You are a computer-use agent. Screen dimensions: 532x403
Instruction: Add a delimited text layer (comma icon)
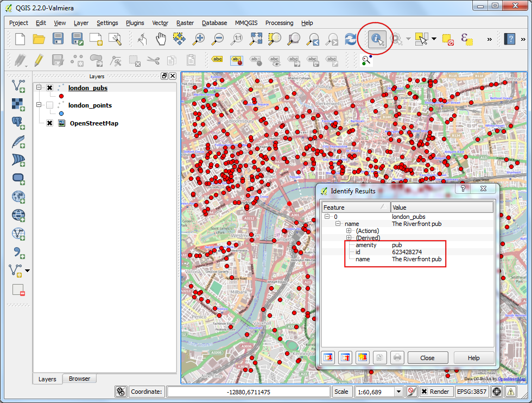[x=18, y=253]
